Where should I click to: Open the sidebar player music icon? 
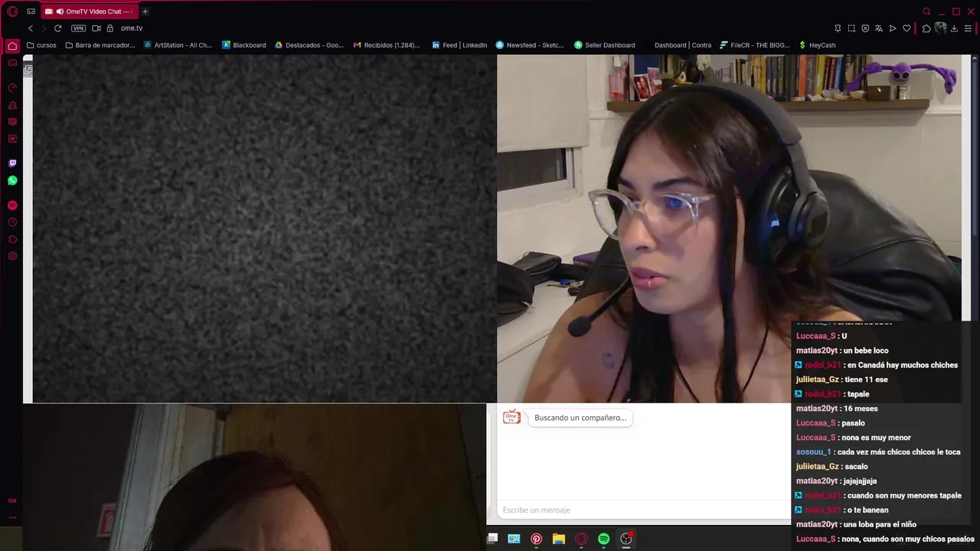pos(12,205)
